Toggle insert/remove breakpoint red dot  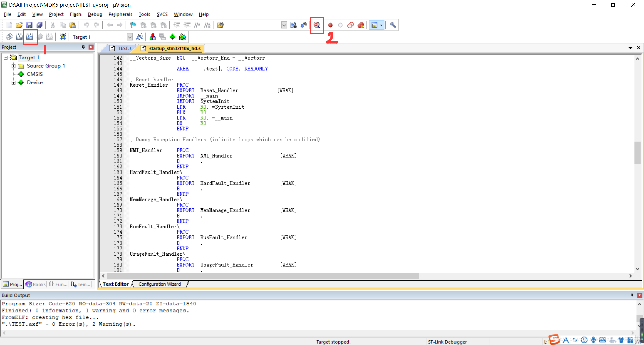330,25
